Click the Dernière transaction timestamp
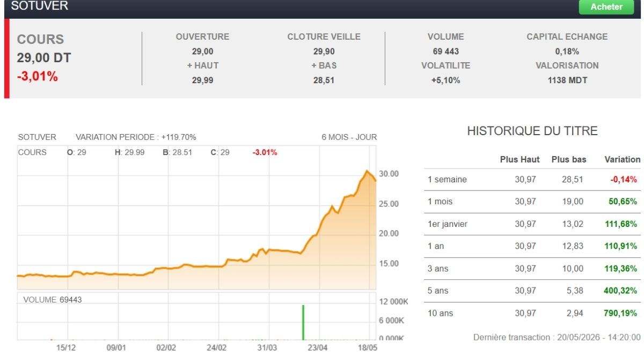This screenshot has width=644, height=362. 557,337
